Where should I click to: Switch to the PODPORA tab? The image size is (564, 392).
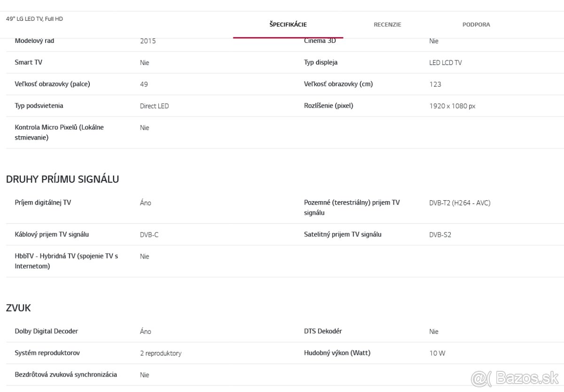(476, 24)
